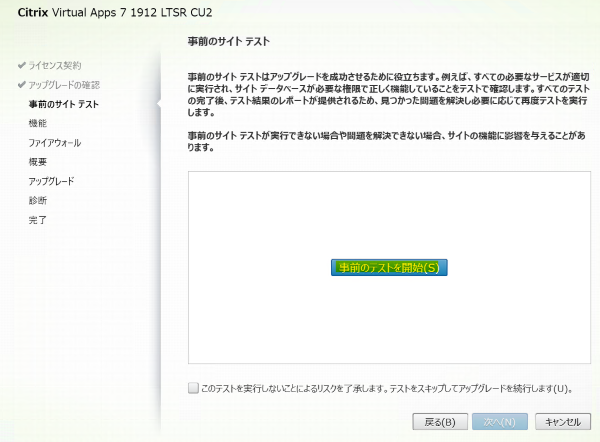Open the 事前のサイト テスト step in the sidebar
600x442 pixels.
[x=64, y=104]
